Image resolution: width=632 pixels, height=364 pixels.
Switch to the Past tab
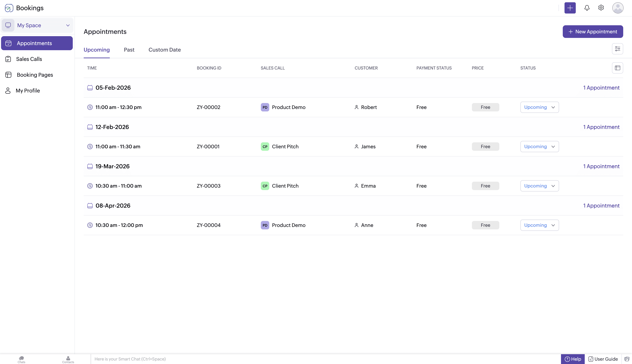coord(129,50)
